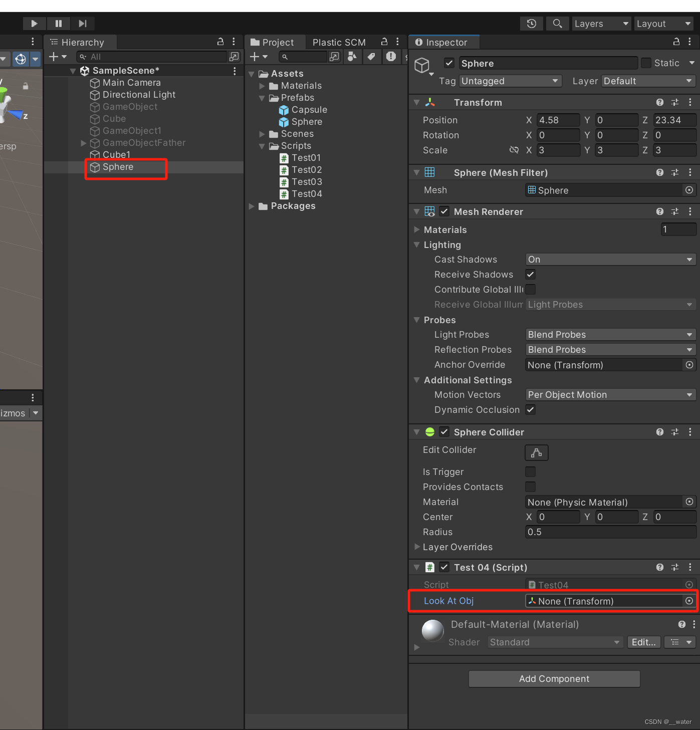700x730 pixels.
Task: Open the Project create plus dropdown
Action: click(x=259, y=57)
